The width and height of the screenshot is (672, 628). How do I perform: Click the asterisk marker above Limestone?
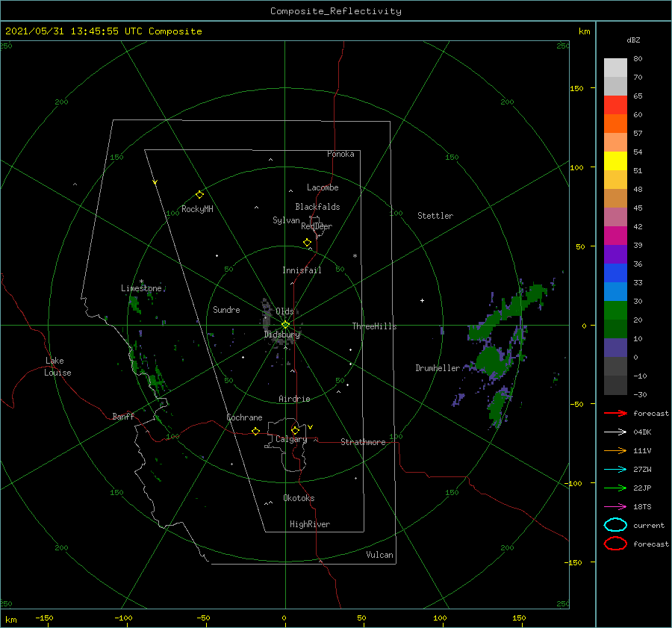pyautogui.click(x=141, y=282)
